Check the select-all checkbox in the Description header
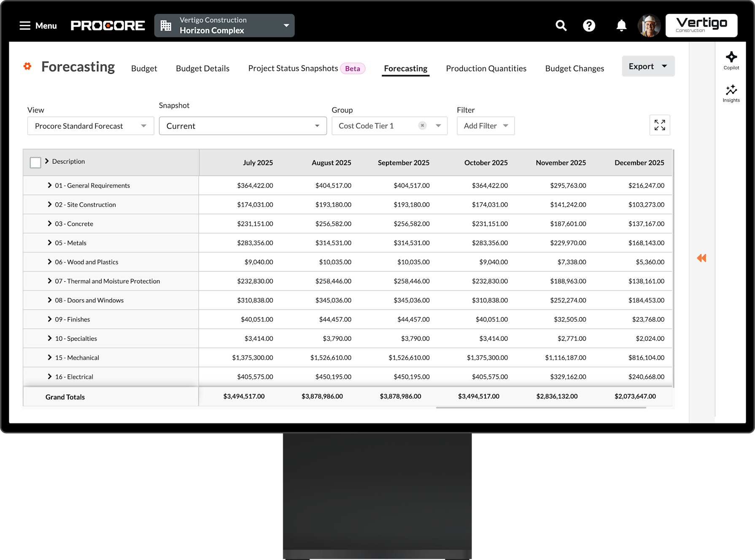755x560 pixels. coord(35,162)
